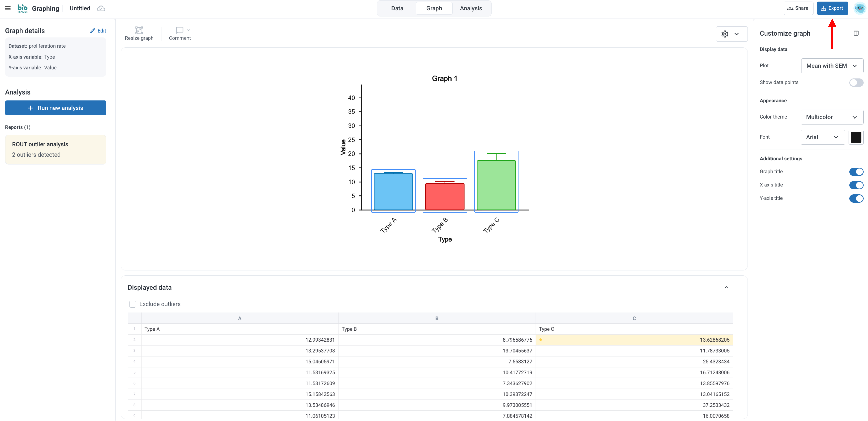Viewport: 868px width, 421px height.
Task: Click cell value 15.15842563
Action: [240, 394]
